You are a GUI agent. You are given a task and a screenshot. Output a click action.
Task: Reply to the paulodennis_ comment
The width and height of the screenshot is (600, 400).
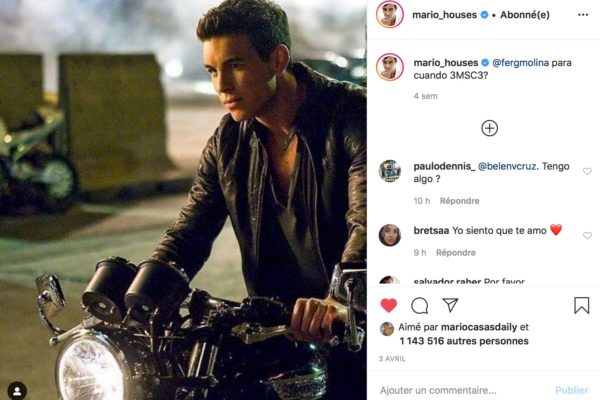[459, 201]
